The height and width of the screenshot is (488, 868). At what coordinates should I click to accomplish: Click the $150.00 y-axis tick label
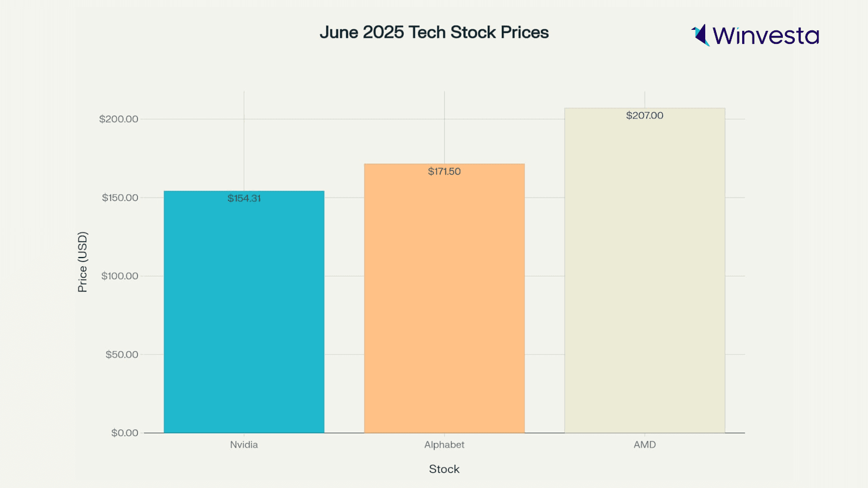(x=120, y=198)
